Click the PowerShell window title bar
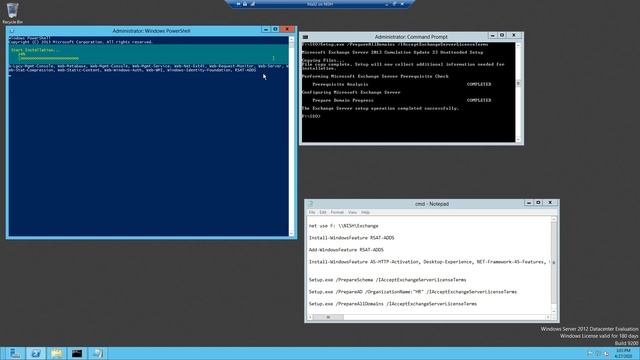 (151, 31)
